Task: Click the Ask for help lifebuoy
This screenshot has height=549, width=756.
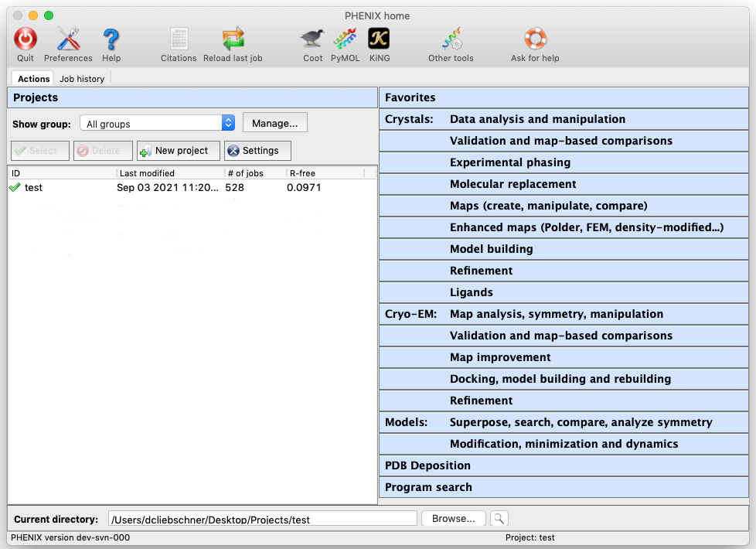Action: pyautogui.click(x=535, y=39)
